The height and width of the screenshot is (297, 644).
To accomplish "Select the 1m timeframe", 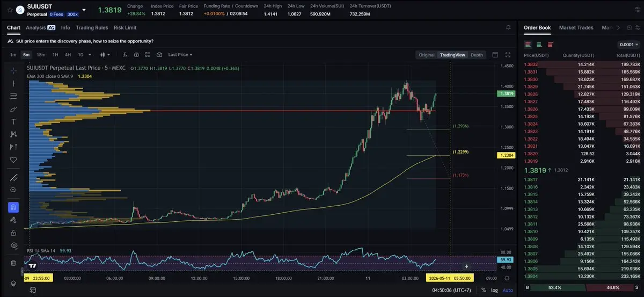I will point(13,55).
